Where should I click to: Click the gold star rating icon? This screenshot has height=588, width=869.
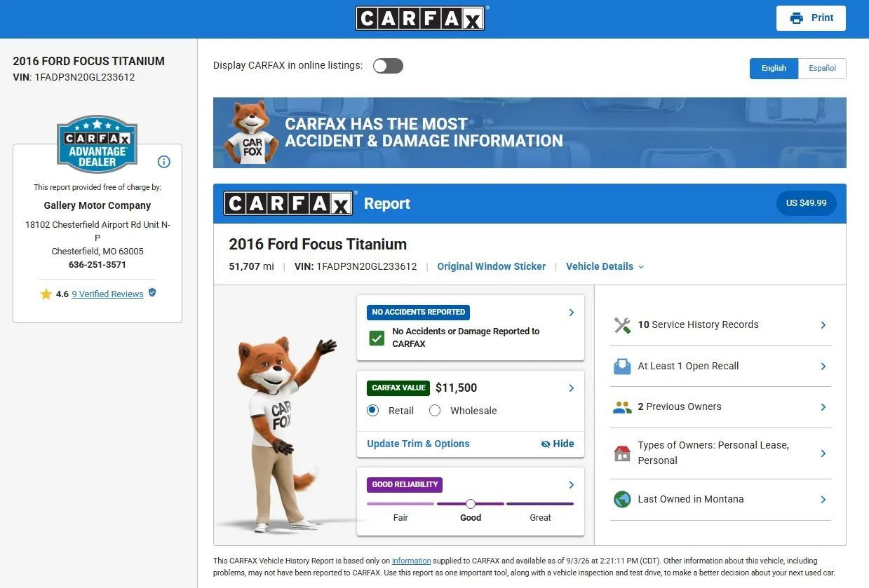[x=46, y=294]
